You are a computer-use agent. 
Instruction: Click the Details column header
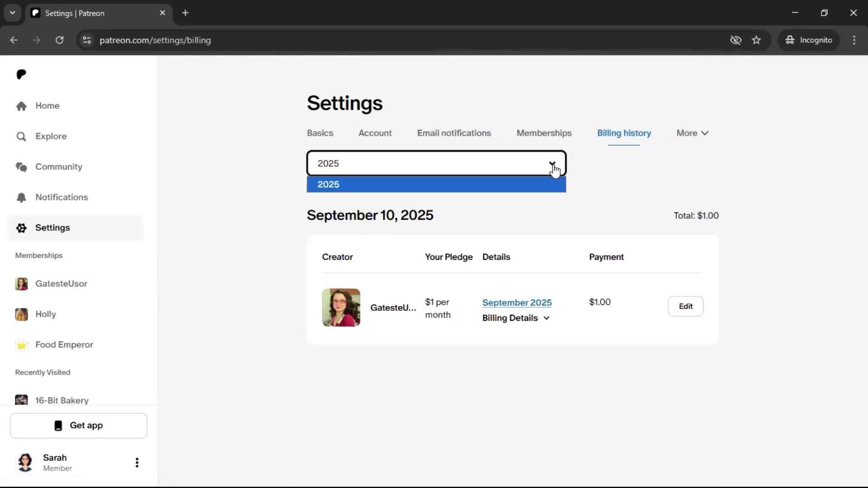point(496,257)
